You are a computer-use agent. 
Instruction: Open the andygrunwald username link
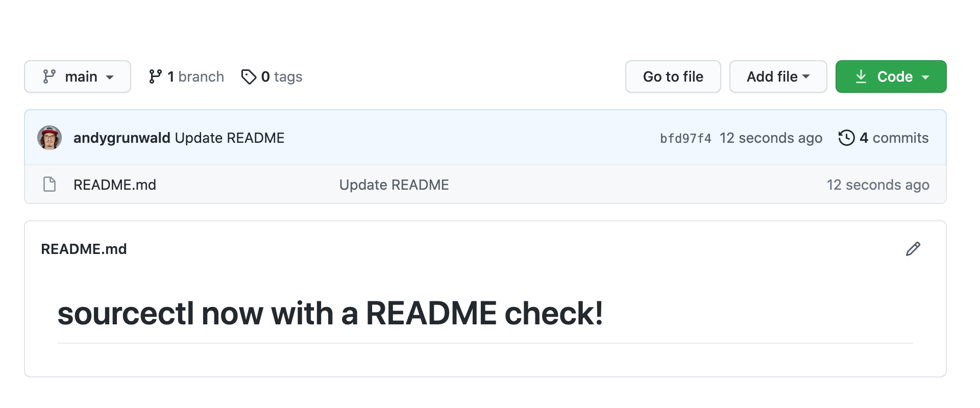pyautogui.click(x=121, y=137)
